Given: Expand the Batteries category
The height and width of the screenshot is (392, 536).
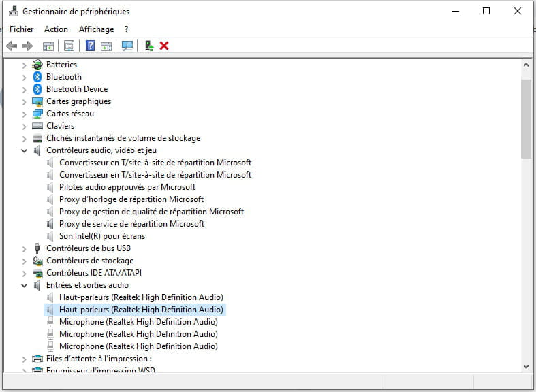Looking at the screenshot, I should tap(24, 65).
